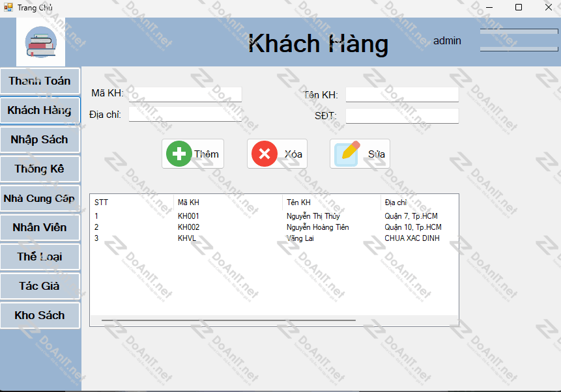This screenshot has height=392, width=561.
Task: Open the Tác Giả sidebar item
Action: [40, 286]
